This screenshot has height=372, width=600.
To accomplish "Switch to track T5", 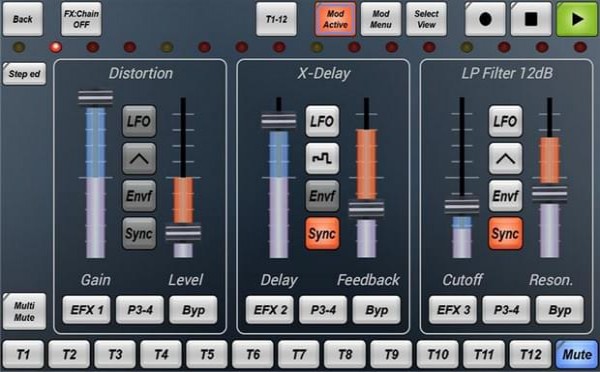I will pos(207,354).
